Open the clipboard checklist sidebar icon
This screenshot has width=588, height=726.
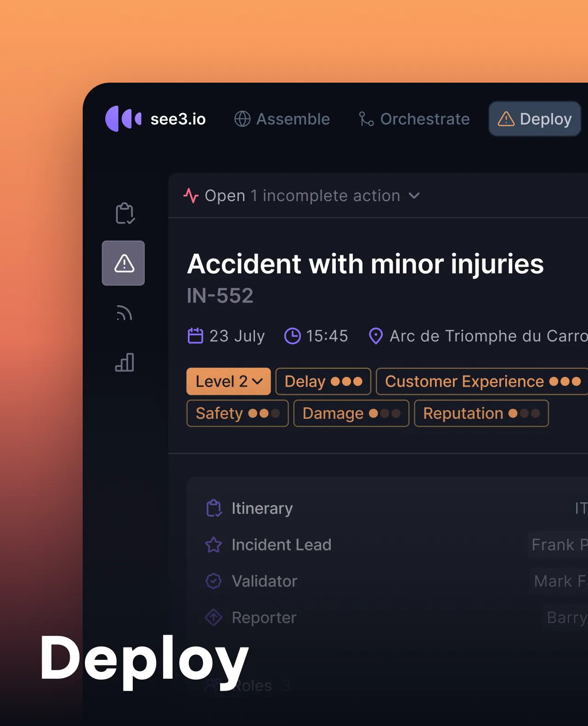[124, 214]
